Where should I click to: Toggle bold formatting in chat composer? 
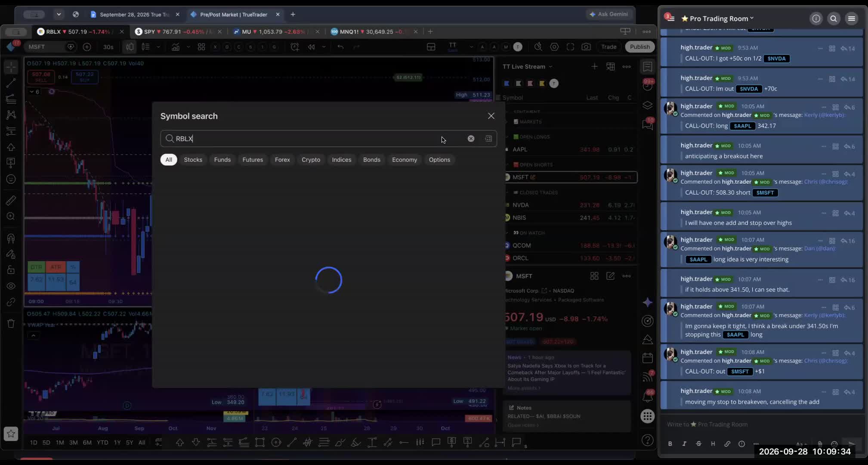[x=670, y=444]
